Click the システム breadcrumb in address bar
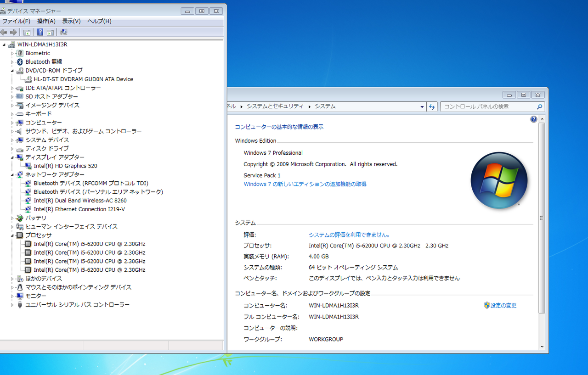The width and height of the screenshot is (588, 375). coord(325,106)
